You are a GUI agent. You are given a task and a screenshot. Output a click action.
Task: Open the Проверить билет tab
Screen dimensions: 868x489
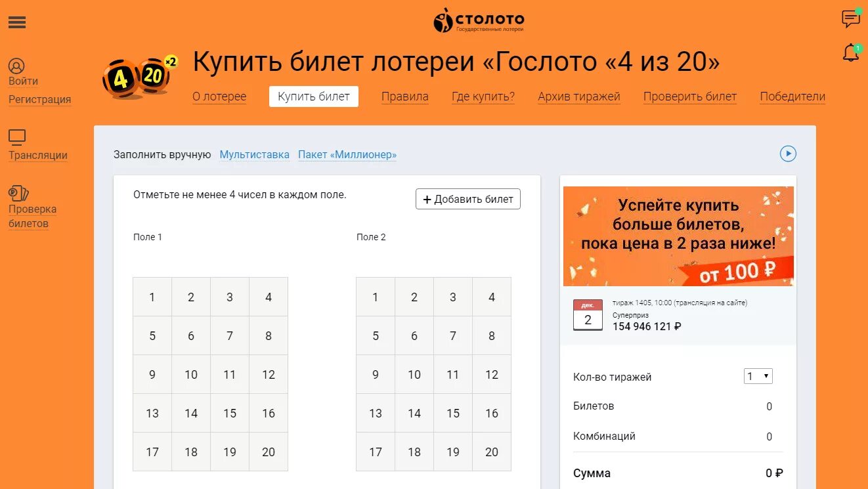(690, 96)
